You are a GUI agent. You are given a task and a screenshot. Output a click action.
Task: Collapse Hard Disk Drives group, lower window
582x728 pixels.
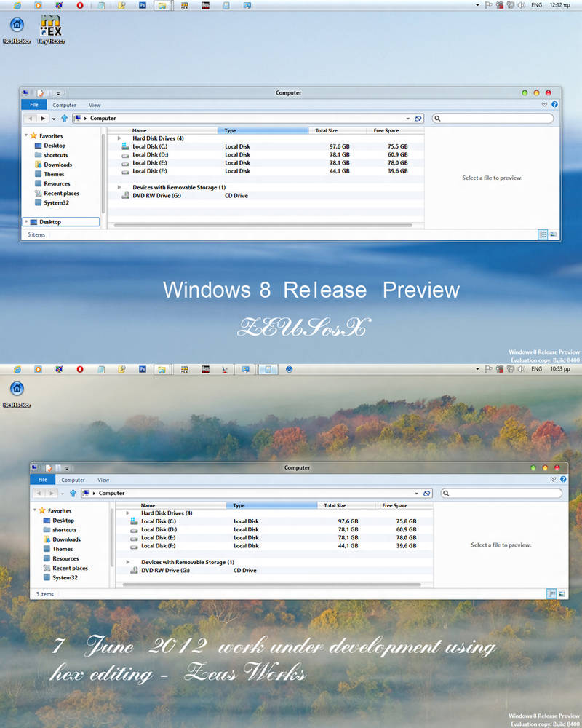coord(128,513)
